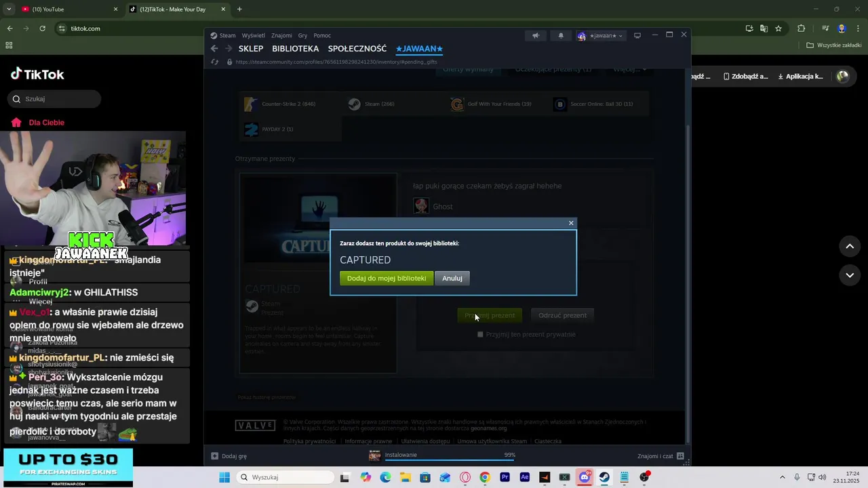Click the Steam announcements megaphone icon
This screenshot has width=868, height=488.
point(536,36)
